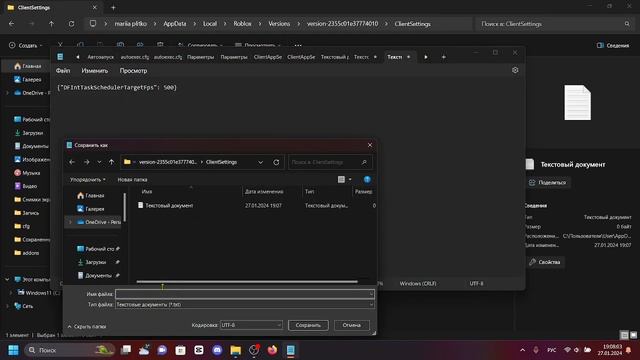This screenshot has height=360, width=640.
Task: Select Документы in Save As sidebar
Action: [95, 276]
